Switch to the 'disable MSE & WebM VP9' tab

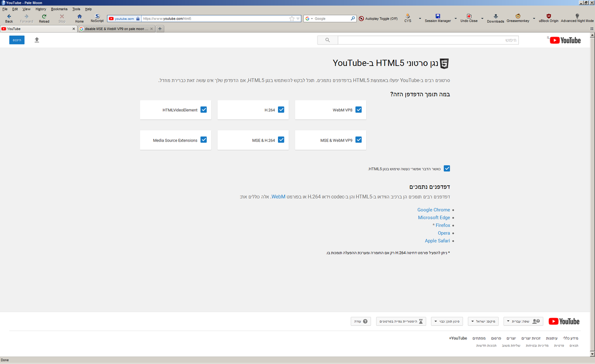click(x=117, y=29)
